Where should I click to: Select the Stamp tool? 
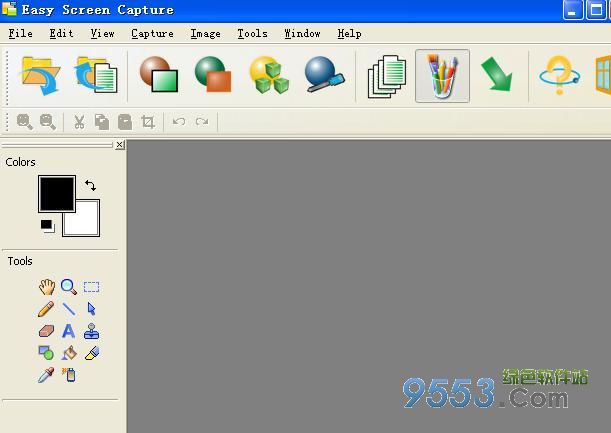(91, 331)
